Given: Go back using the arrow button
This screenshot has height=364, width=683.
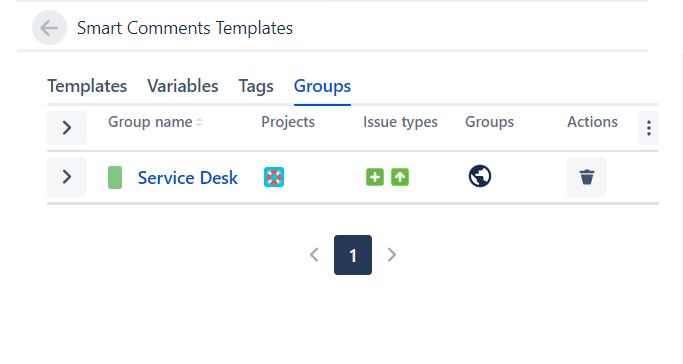Looking at the screenshot, I should 49,28.
